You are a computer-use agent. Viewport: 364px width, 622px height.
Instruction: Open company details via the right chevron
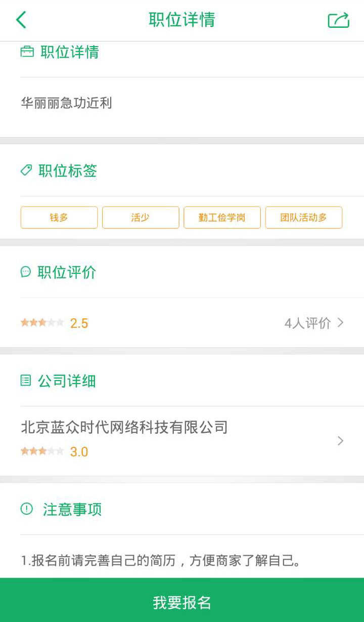pos(341,441)
